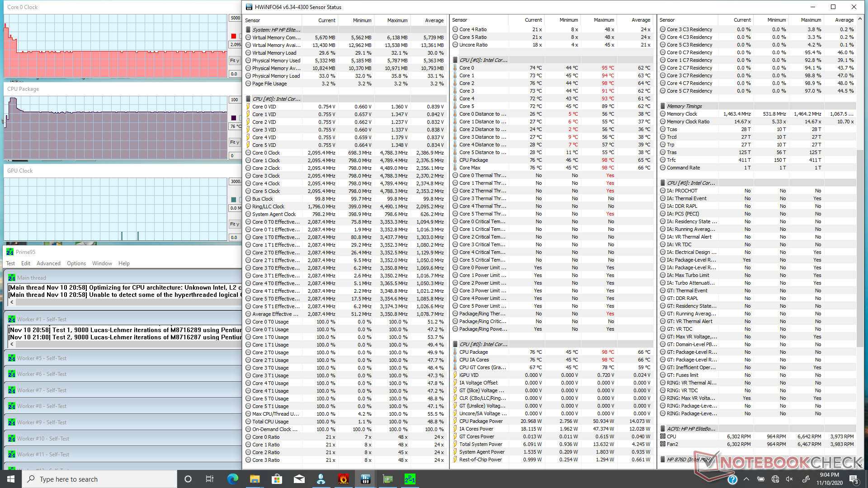Open the Help menu in Prime95
The image size is (868, 488).
coord(124,263)
